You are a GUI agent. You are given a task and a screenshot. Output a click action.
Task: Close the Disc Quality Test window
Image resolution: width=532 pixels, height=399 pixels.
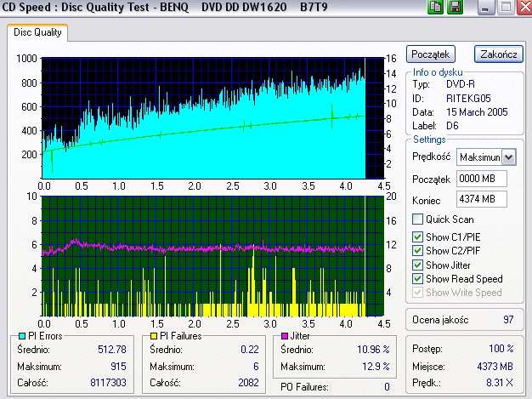524,7
